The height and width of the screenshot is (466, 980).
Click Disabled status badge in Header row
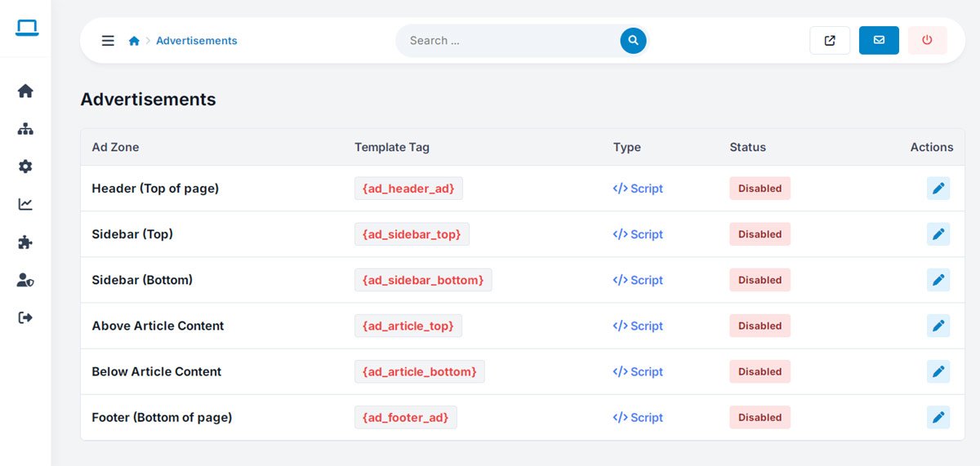tap(759, 189)
